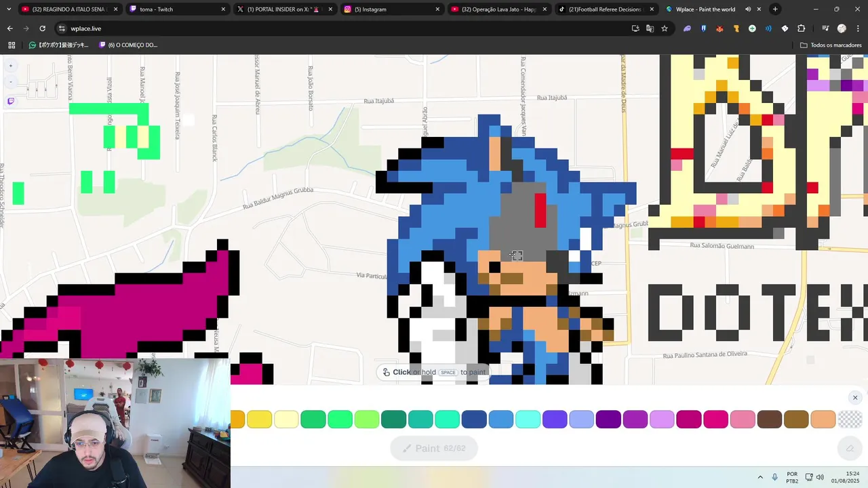Click the microphone tray icon
Image resolution: width=868 pixels, height=488 pixels.
(775, 477)
